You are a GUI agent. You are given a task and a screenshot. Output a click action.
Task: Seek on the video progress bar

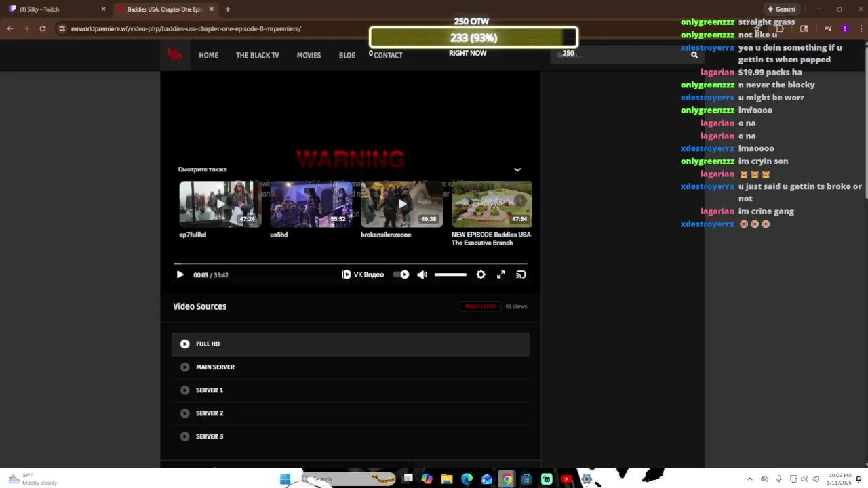coord(350,264)
